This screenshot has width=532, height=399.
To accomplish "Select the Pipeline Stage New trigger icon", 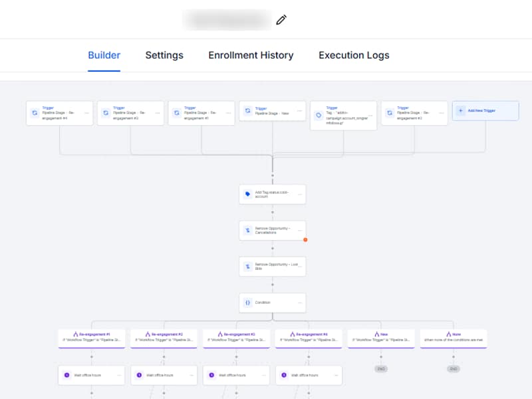I will point(247,110).
